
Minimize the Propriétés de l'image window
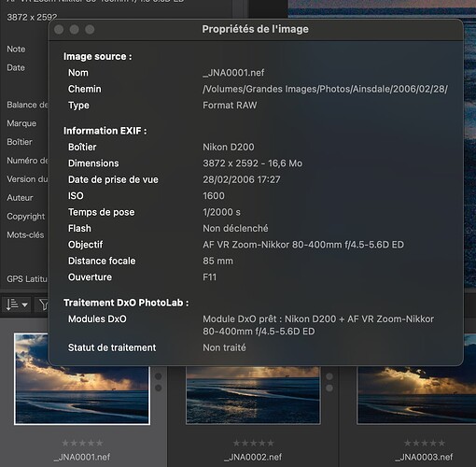pos(74,30)
